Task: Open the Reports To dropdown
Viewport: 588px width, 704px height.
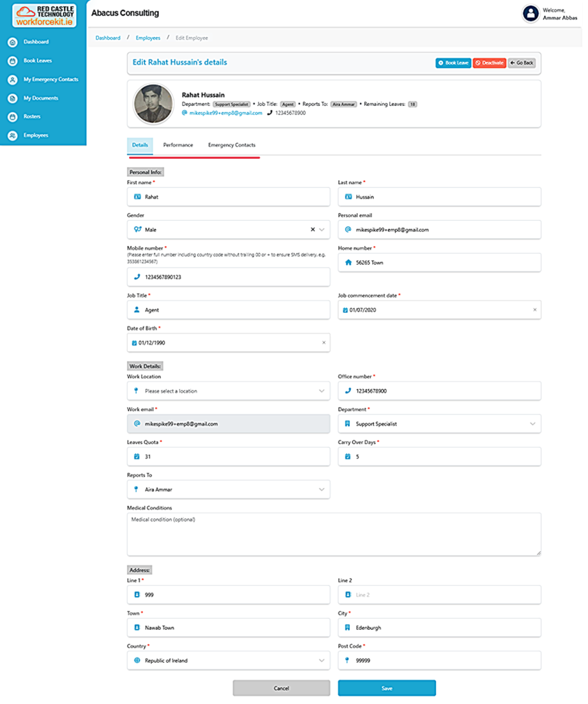Action: [x=321, y=489]
